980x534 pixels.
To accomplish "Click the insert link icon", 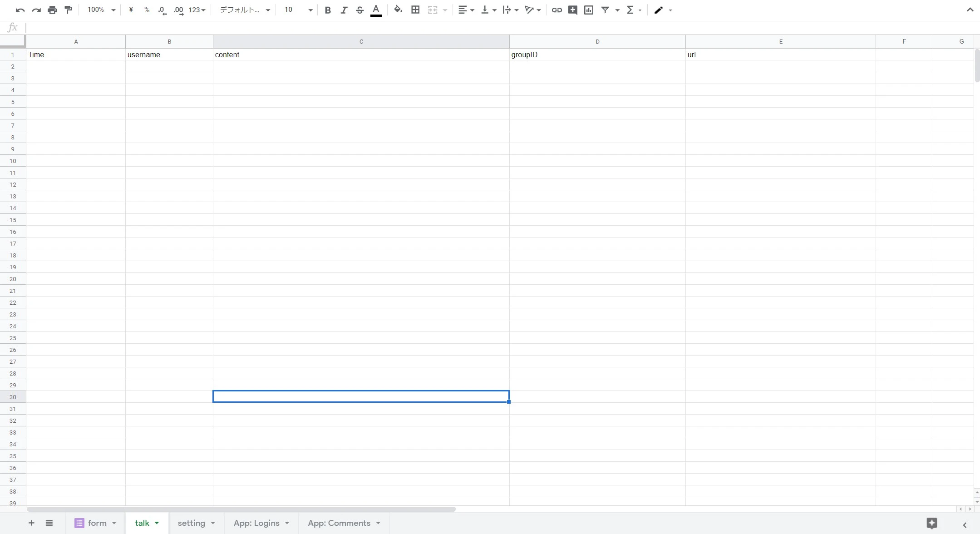I will (x=556, y=10).
